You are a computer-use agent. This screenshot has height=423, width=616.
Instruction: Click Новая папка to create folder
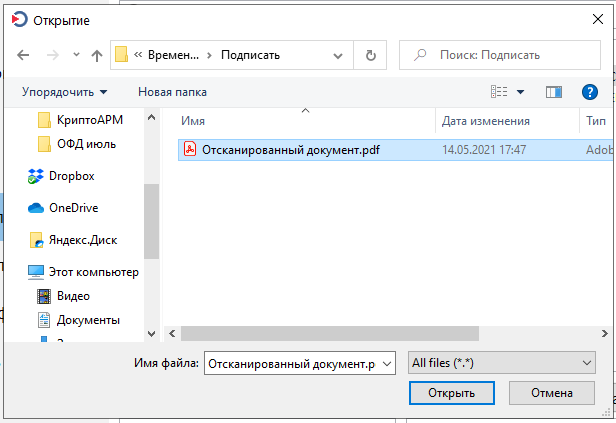coord(172,92)
